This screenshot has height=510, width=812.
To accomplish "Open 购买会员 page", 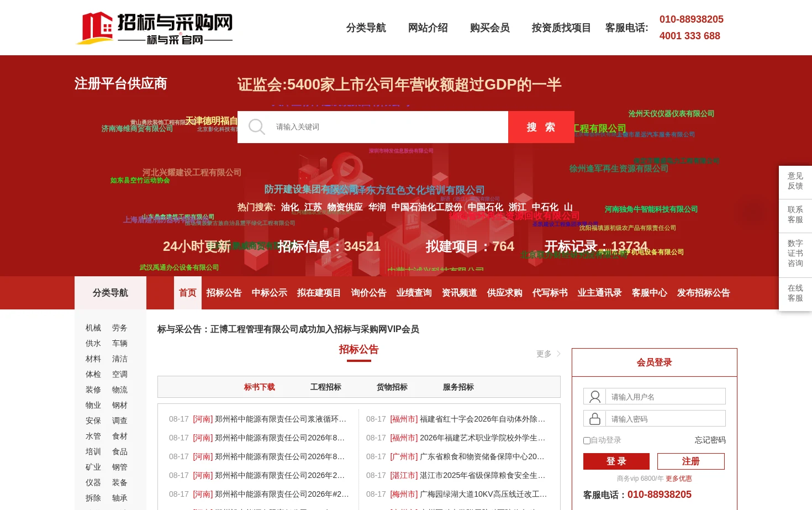I will click(x=490, y=28).
